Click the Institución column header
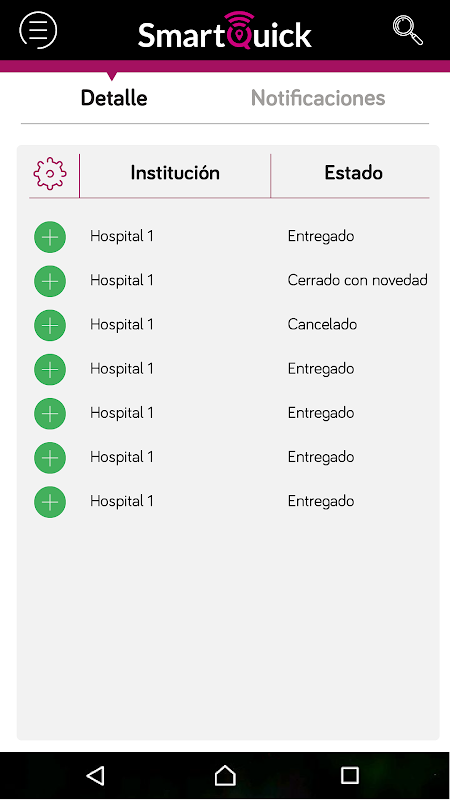The width and height of the screenshot is (450, 800). (x=175, y=173)
